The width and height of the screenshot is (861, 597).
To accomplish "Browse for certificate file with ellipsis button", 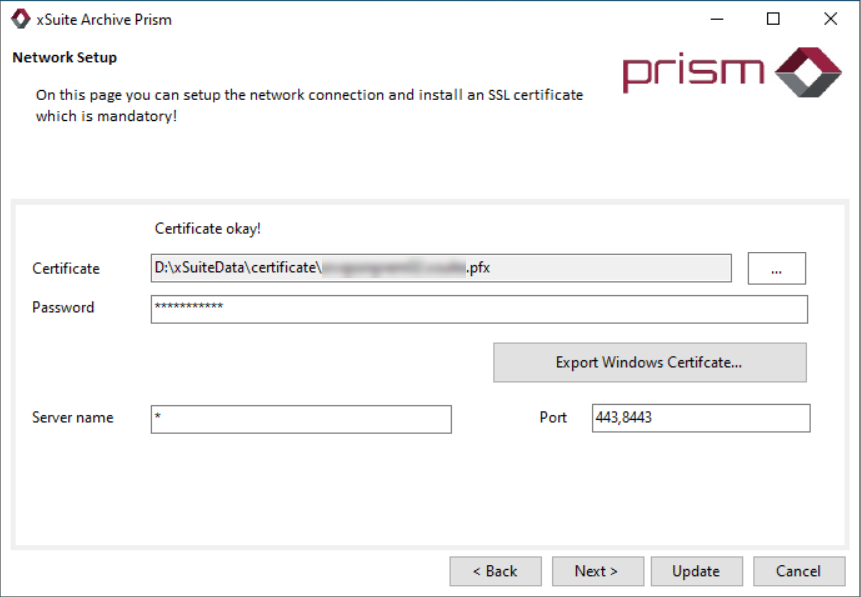I will [776, 268].
